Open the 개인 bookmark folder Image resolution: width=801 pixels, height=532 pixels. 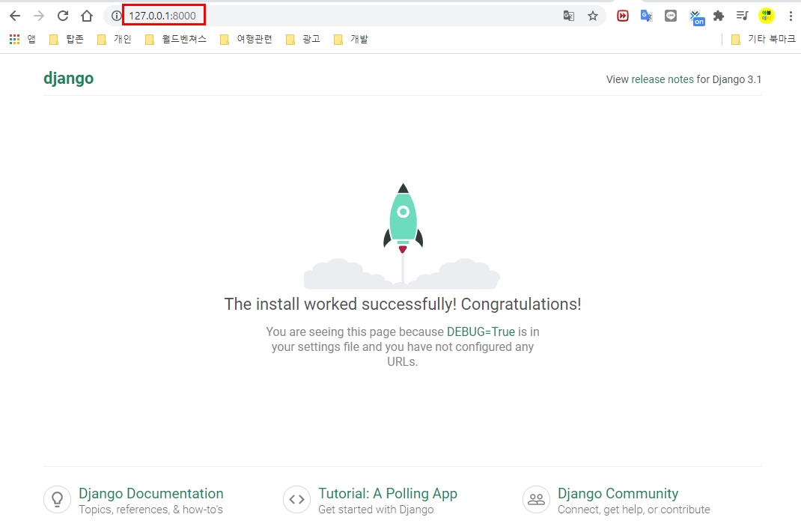coord(115,40)
